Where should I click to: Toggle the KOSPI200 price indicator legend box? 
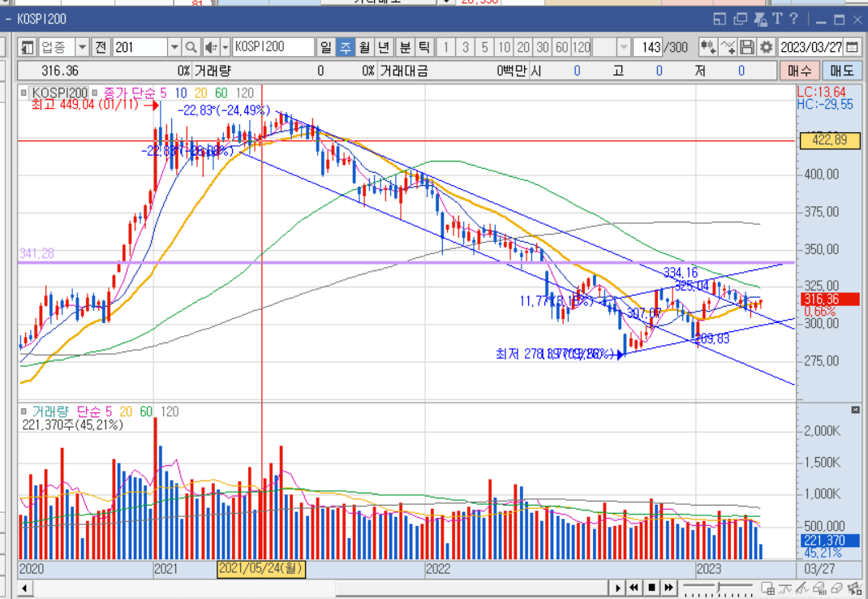pos(24,93)
